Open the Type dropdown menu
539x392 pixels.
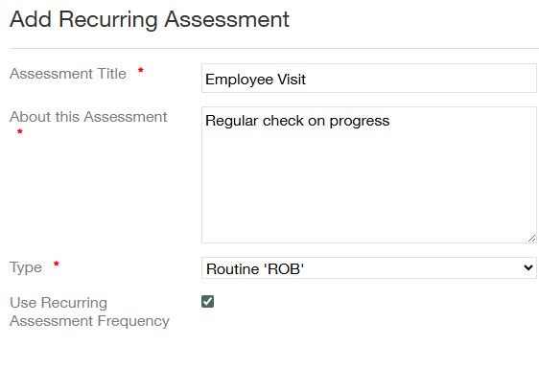pyautogui.click(x=369, y=267)
